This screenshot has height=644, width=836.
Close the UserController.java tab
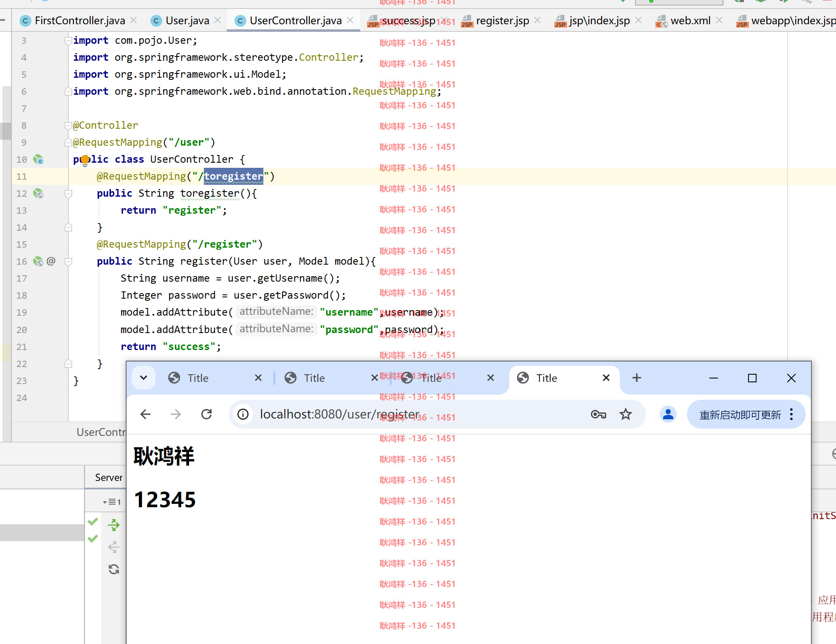(x=350, y=20)
